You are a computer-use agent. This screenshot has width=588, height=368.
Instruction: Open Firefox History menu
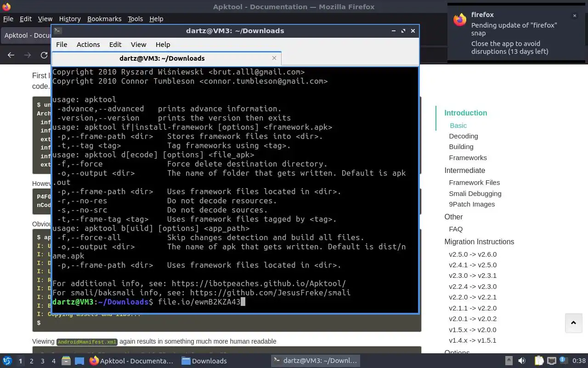click(x=70, y=19)
